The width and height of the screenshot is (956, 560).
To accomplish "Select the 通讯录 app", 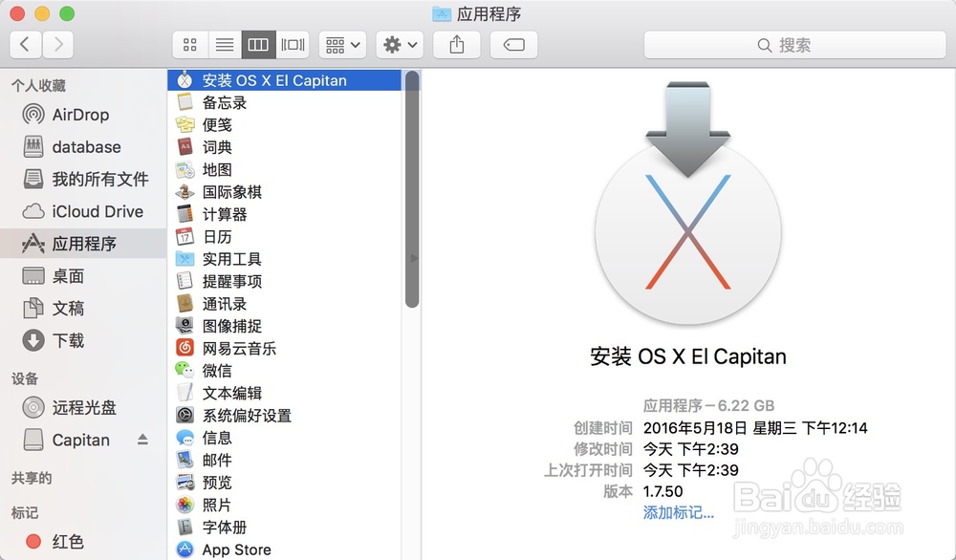I will (x=284, y=304).
